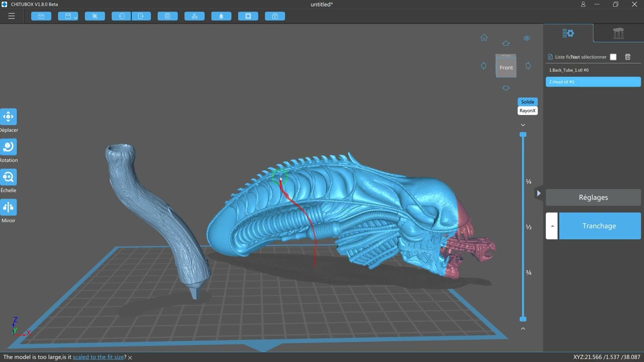The width and height of the screenshot is (644, 362).
Task: Rotate view downward with bottom arrow
Action: (x=506, y=88)
